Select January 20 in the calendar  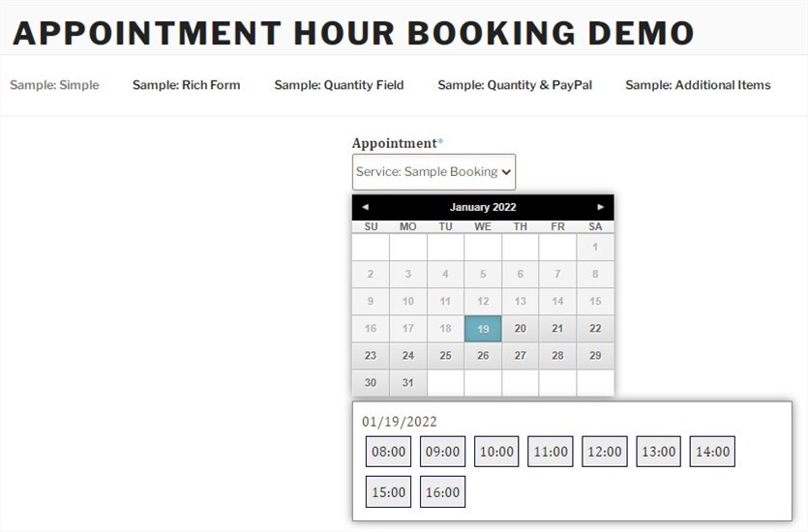point(521,329)
